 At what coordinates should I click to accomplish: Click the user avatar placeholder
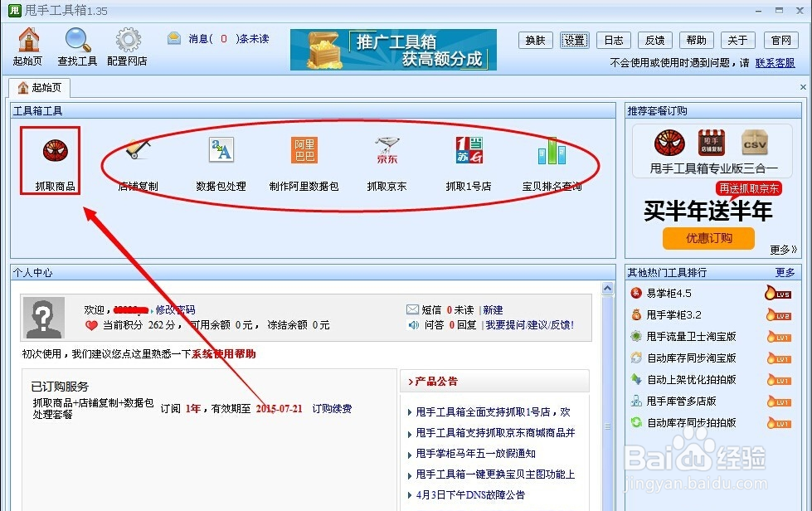[44, 318]
